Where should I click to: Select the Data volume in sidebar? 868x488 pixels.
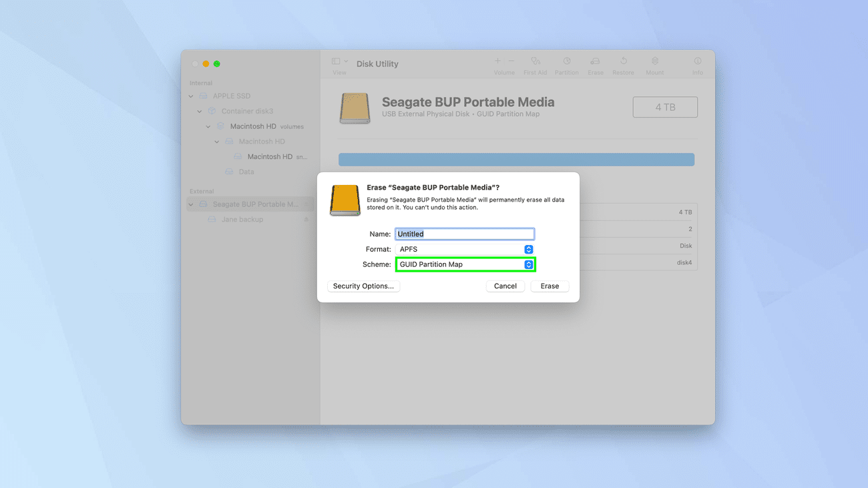coord(246,172)
